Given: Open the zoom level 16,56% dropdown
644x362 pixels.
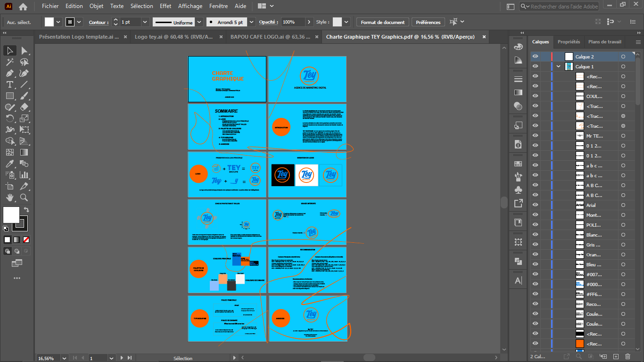Looking at the screenshot, I should pos(64,358).
